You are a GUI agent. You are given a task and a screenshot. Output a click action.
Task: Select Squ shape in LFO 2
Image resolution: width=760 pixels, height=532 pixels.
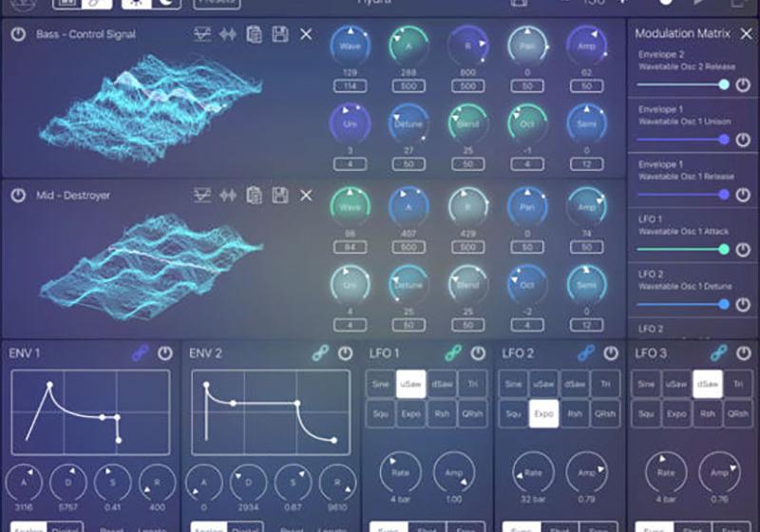[514, 414]
